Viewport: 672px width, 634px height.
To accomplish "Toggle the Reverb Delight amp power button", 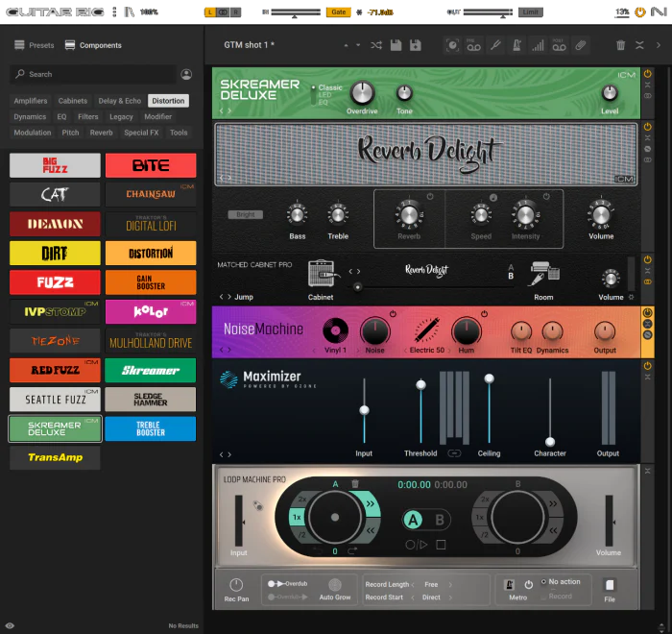I will tap(647, 126).
